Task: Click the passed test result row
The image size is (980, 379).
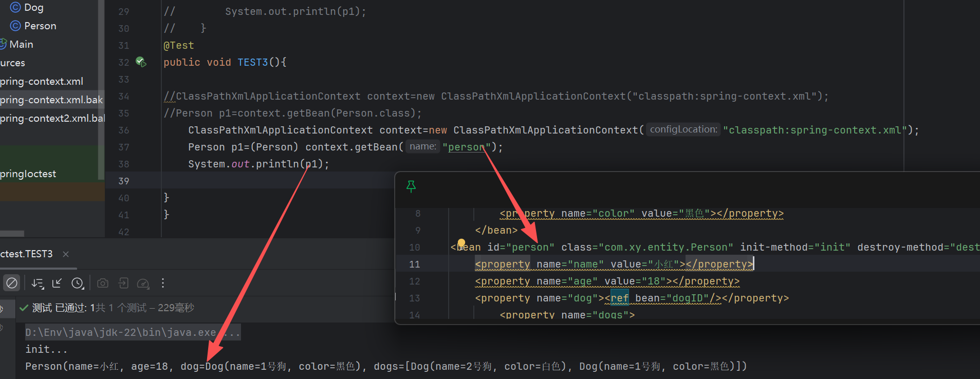Action: coord(108,308)
